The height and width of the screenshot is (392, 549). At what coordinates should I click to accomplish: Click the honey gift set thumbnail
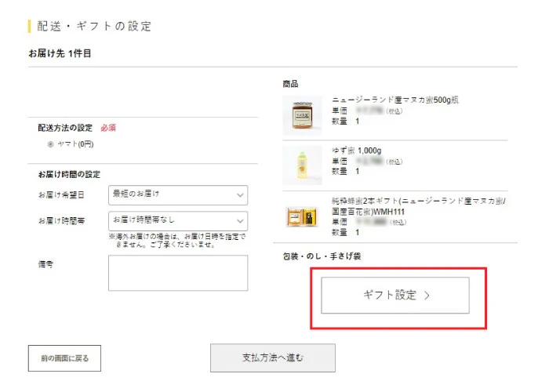coord(302,216)
